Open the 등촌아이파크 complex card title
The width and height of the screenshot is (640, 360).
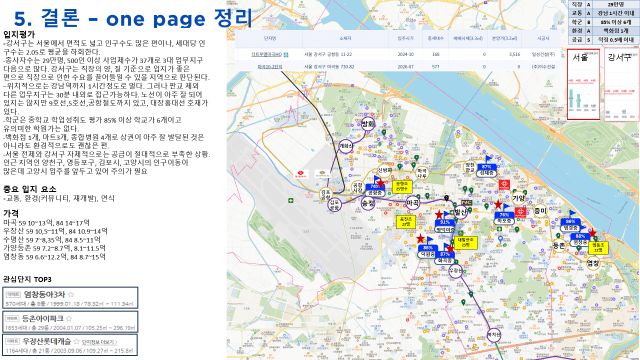pyautogui.click(x=42, y=318)
